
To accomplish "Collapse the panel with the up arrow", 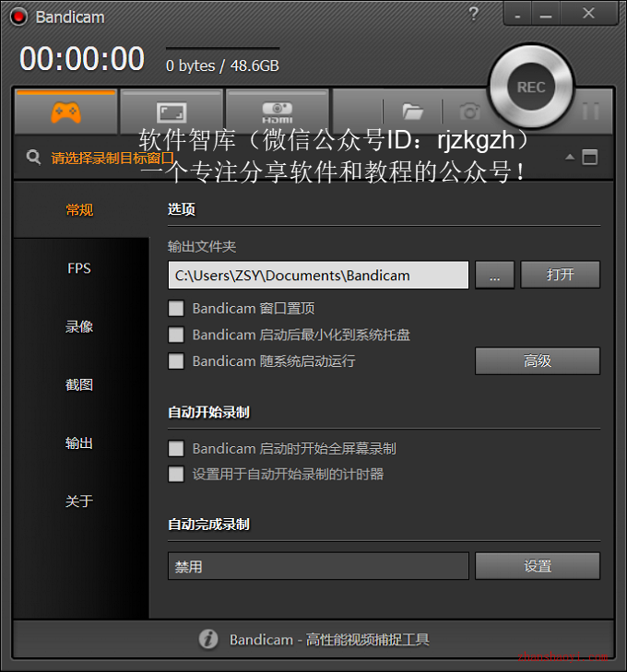I will 570,157.
